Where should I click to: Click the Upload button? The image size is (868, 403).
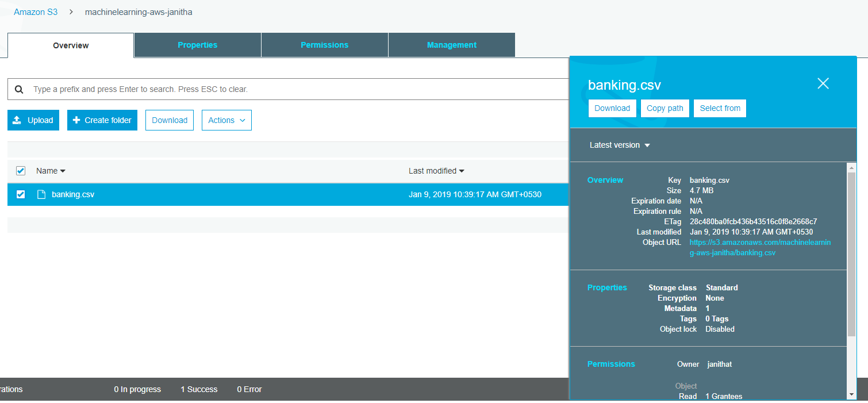click(33, 120)
